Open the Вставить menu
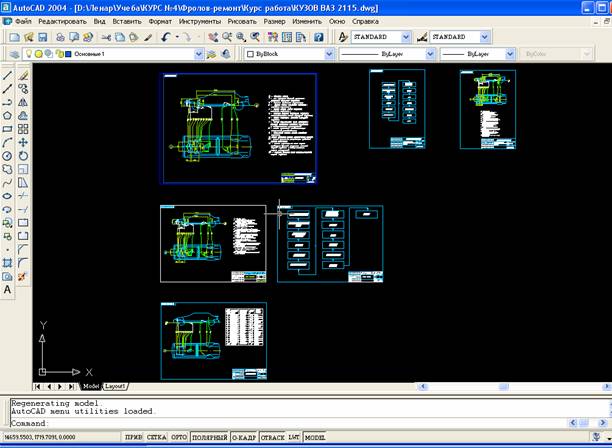The height and width of the screenshot is (448, 612). pos(127,21)
